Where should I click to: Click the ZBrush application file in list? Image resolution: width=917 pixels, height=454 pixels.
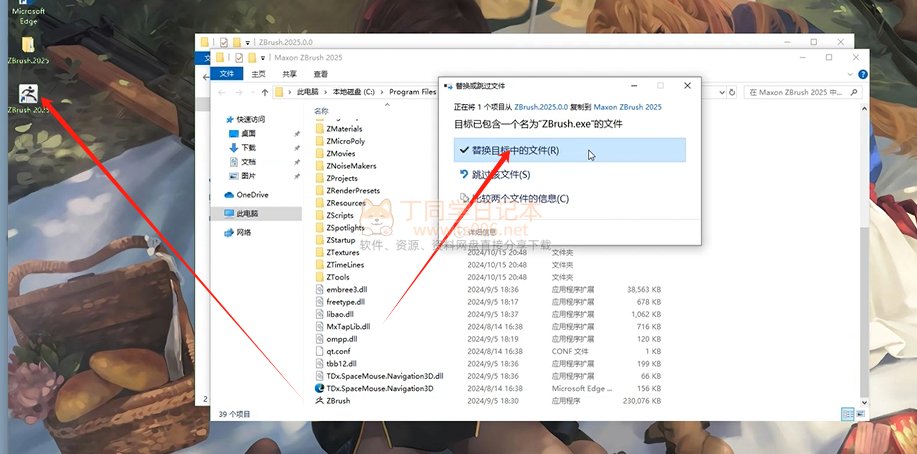tap(338, 400)
